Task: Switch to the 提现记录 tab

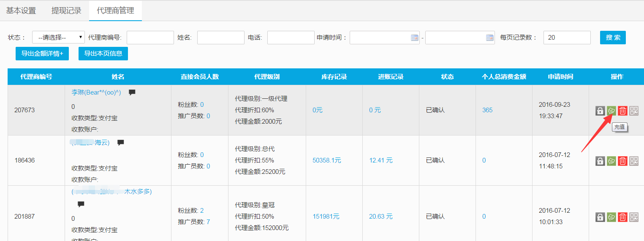Action: [66, 11]
